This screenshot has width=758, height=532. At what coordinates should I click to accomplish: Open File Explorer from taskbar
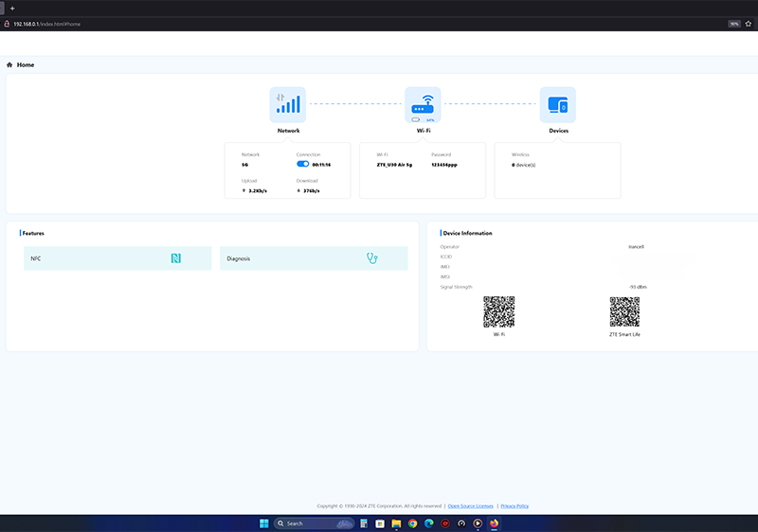tap(396, 523)
